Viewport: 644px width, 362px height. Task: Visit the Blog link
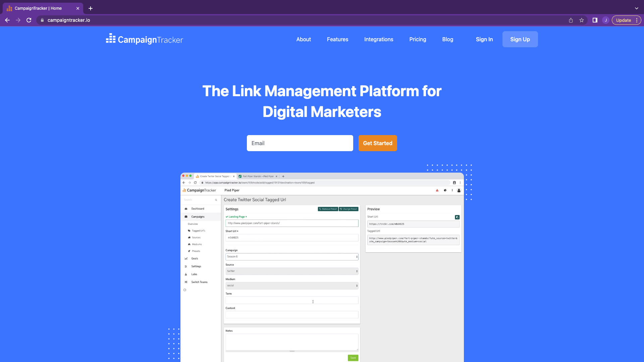[447, 39]
